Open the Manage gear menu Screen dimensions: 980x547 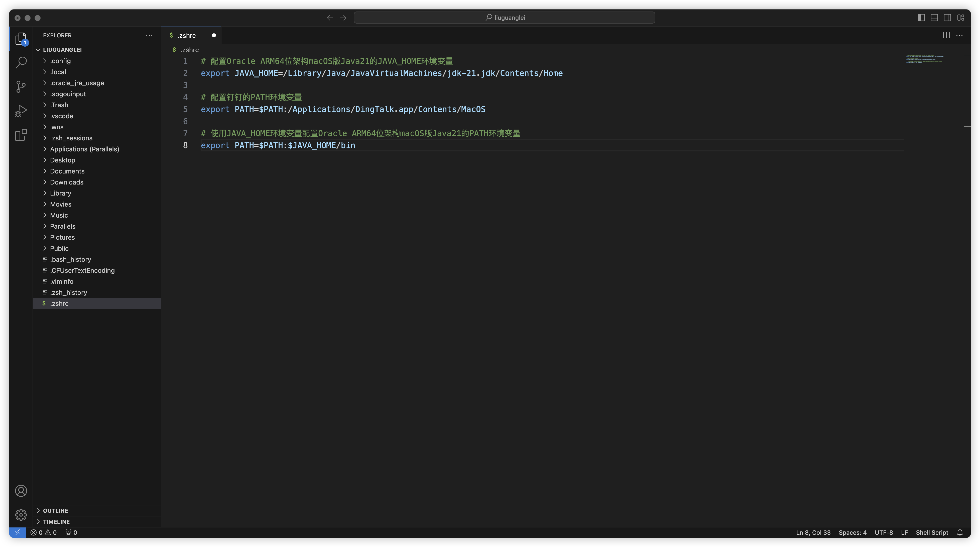21,515
